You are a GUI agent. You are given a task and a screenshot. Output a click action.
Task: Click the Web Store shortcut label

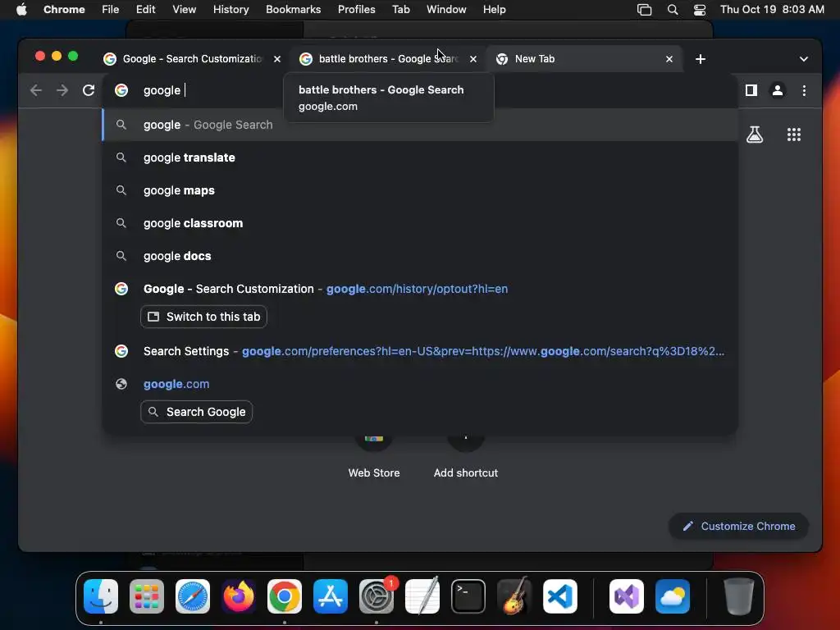(374, 473)
